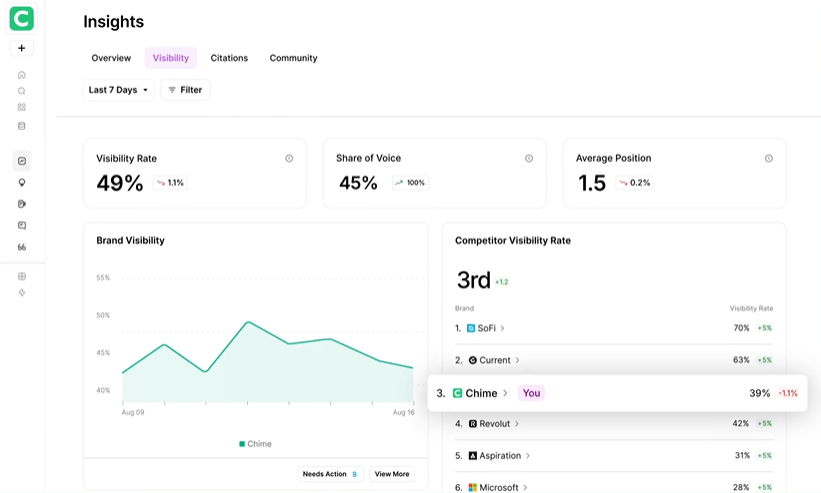The height and width of the screenshot is (493, 821).
Task: Click the document tag icon in sidebar
Action: 21,204
